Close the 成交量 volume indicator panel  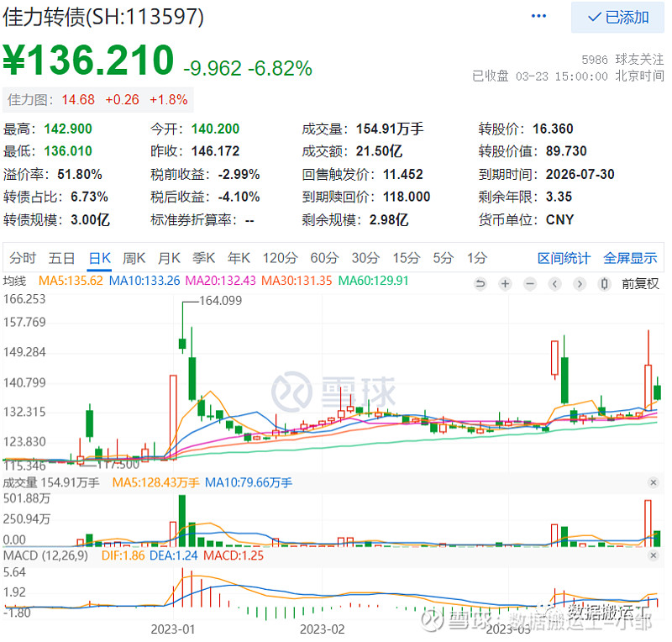pos(654,482)
